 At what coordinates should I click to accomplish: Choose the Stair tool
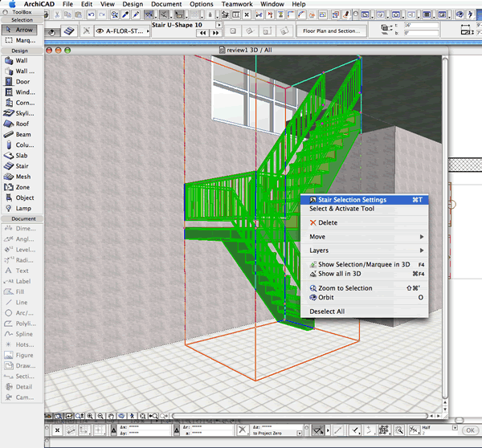coord(22,166)
